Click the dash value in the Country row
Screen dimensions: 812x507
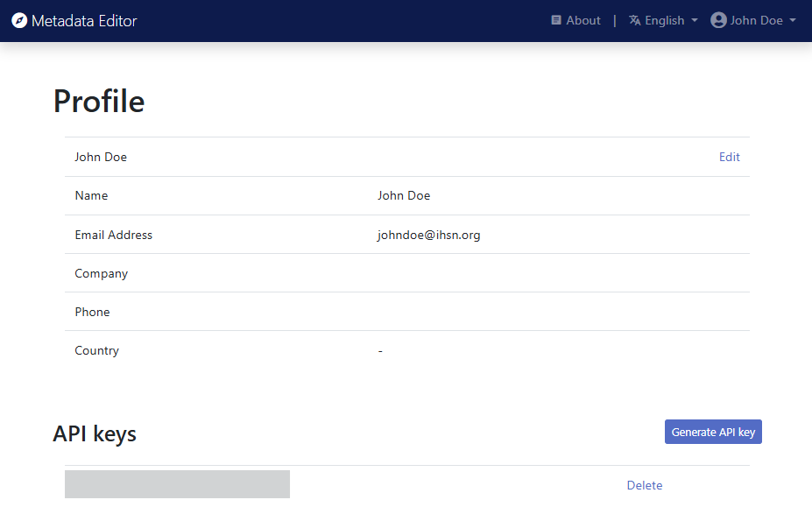pyautogui.click(x=380, y=349)
